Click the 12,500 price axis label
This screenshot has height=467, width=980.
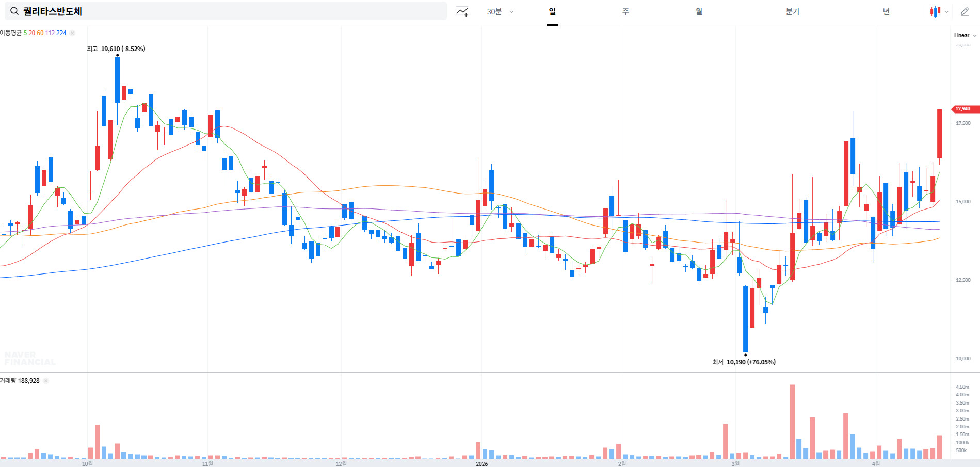pyautogui.click(x=963, y=280)
